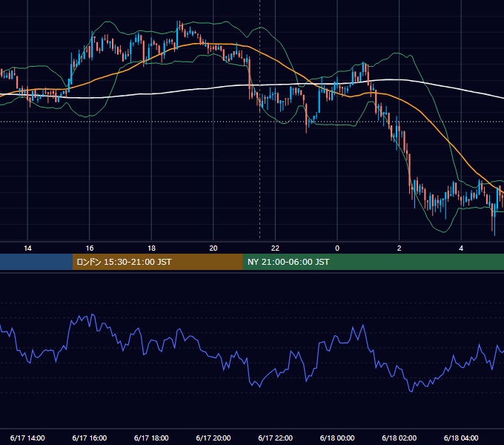Click the 6/17 20:00 label on the lower axis
This screenshot has width=504, height=445.
coord(213,438)
